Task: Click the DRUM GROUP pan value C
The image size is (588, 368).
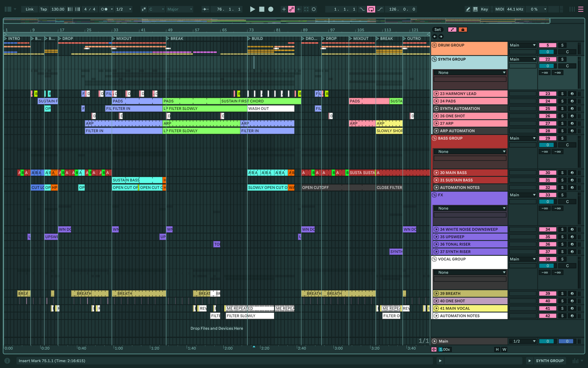Action: pos(567,52)
